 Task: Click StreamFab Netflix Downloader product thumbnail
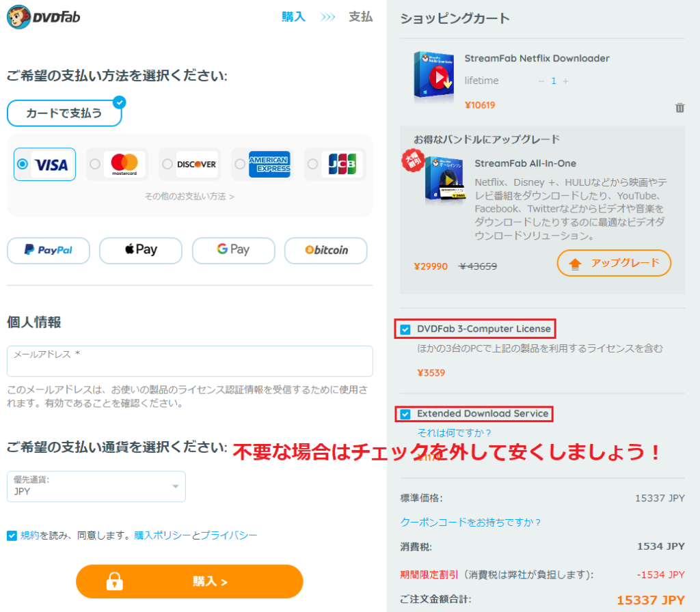point(433,75)
